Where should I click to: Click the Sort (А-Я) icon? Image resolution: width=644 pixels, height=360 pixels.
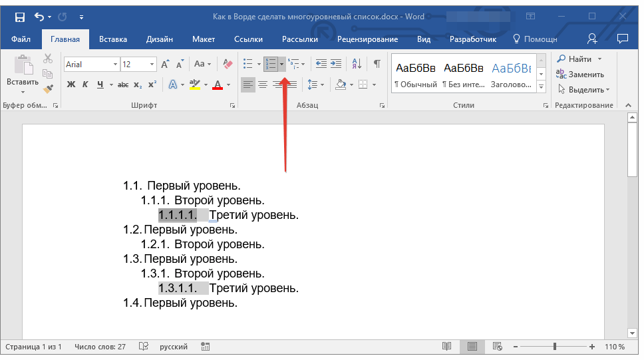click(357, 64)
